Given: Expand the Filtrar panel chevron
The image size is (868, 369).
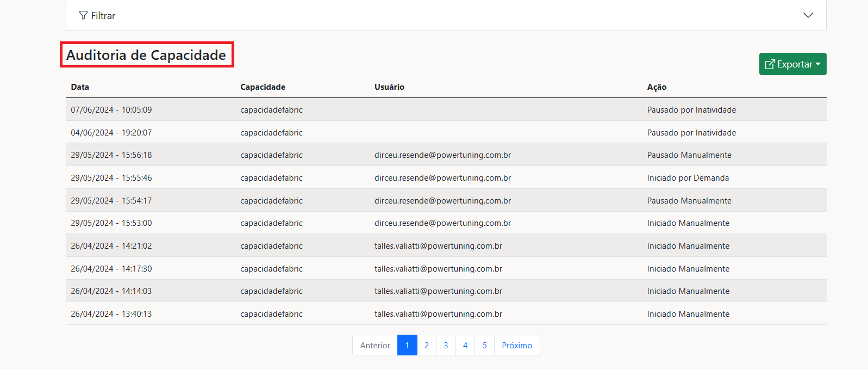Looking at the screenshot, I should coord(808,15).
